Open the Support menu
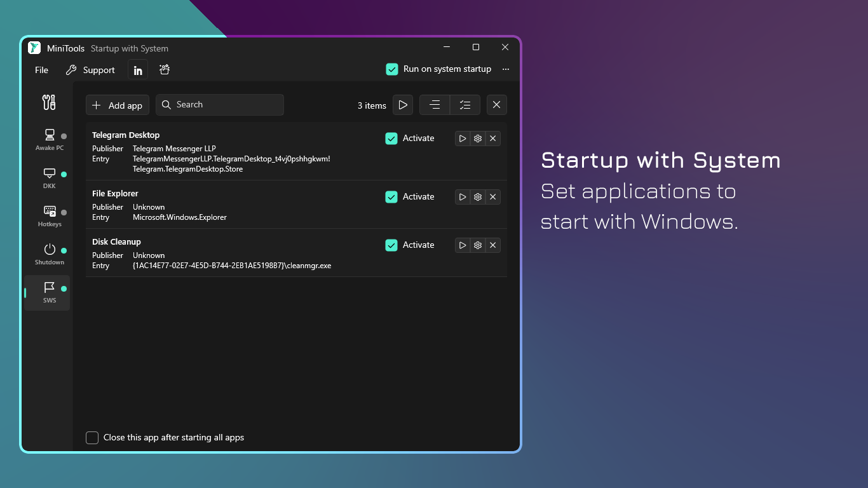The height and width of the screenshot is (488, 868). click(x=90, y=70)
